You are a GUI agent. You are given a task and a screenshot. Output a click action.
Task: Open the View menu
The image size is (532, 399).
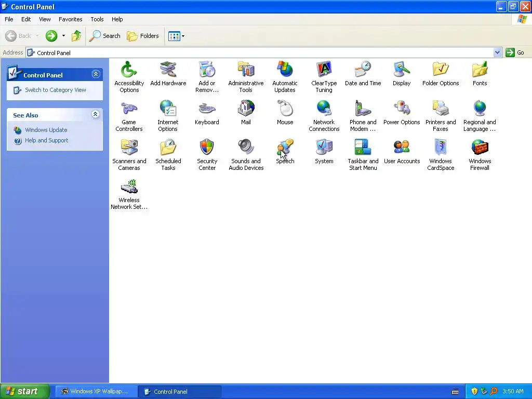coord(45,19)
